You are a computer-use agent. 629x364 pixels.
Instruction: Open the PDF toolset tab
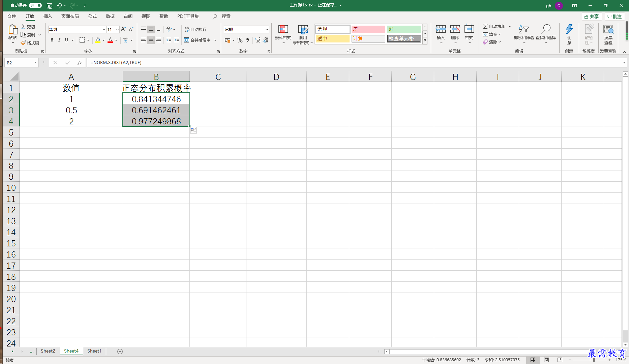(188, 16)
